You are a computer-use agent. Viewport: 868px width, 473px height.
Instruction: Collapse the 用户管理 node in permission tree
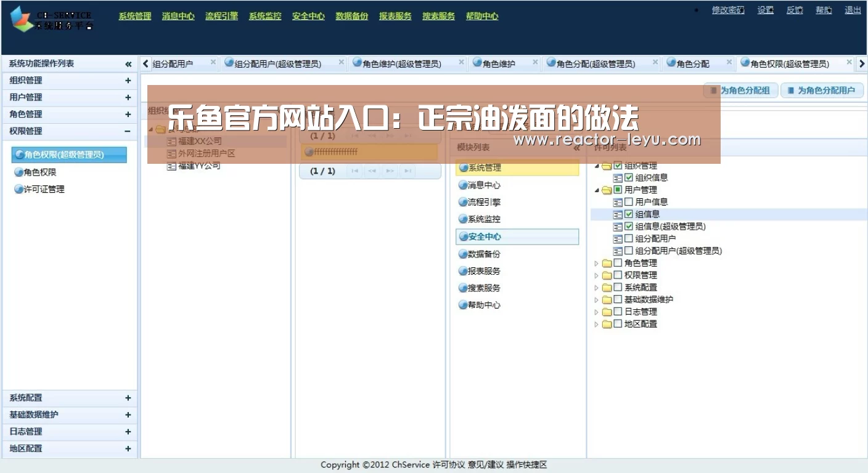tap(596, 190)
